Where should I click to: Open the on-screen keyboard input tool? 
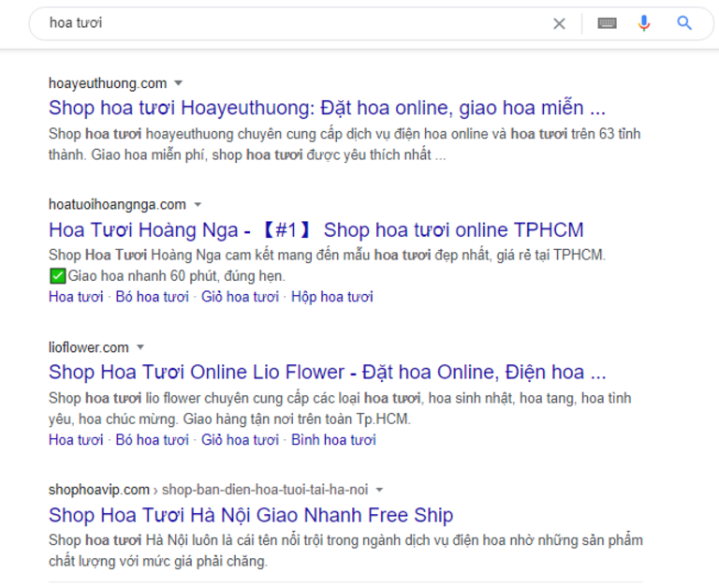[607, 23]
